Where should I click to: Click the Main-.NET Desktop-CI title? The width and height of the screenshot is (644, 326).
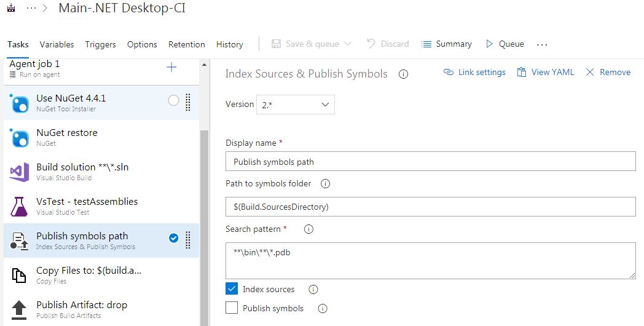[x=122, y=8]
